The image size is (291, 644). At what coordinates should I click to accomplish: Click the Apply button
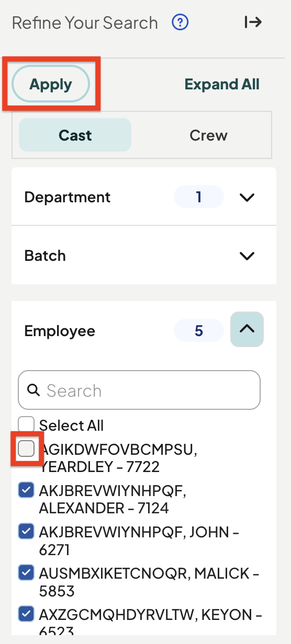(51, 84)
